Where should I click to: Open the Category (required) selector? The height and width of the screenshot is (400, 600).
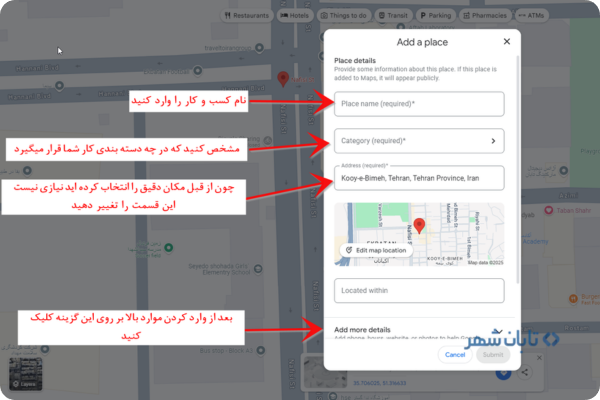pyautogui.click(x=419, y=141)
